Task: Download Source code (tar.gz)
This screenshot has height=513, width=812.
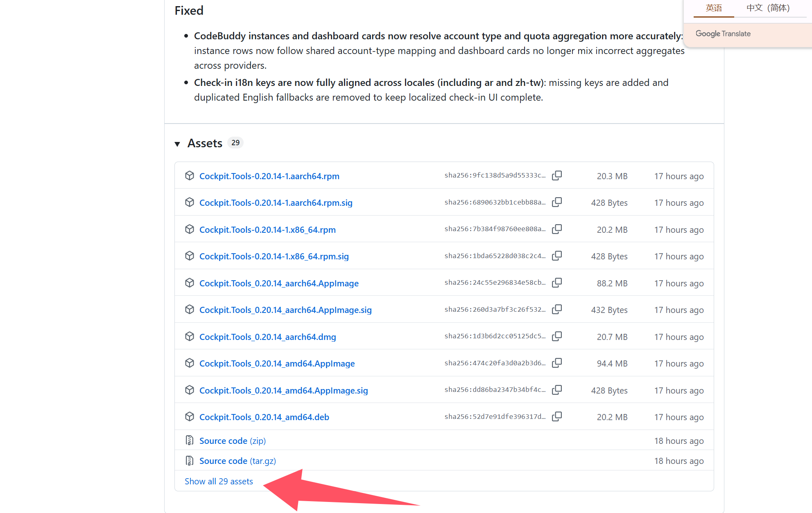Action: (x=237, y=461)
